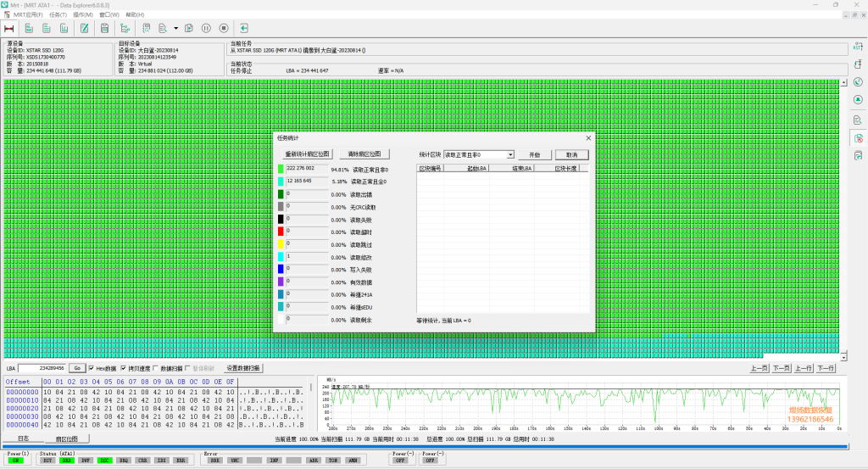Click the yellow 读取跳过 color swatch
Image resolution: width=868 pixels, height=469 pixels.
281,244
